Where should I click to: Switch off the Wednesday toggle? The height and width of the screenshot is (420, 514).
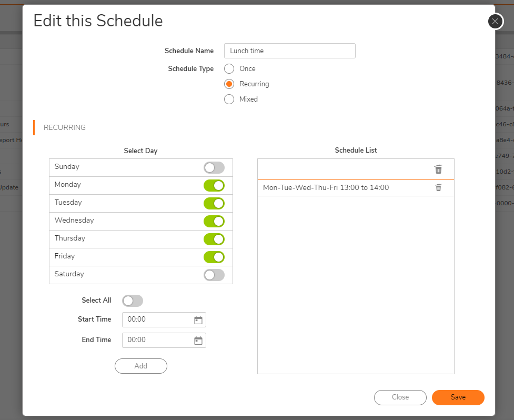214,221
